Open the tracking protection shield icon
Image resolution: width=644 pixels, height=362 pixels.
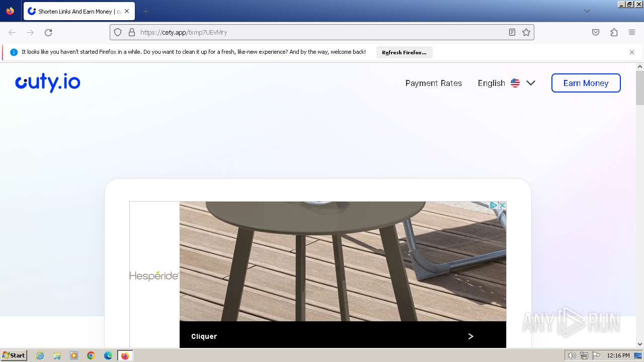[x=118, y=32]
